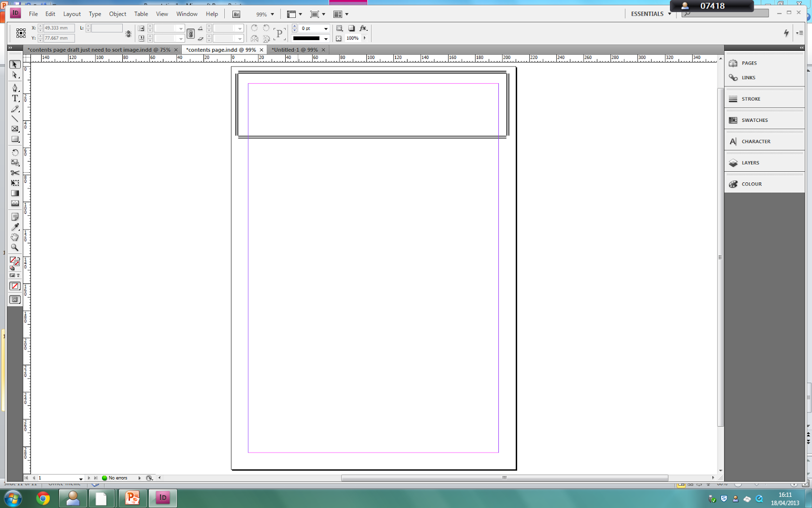
Task: Select the Free Transform tool
Action: point(15,183)
